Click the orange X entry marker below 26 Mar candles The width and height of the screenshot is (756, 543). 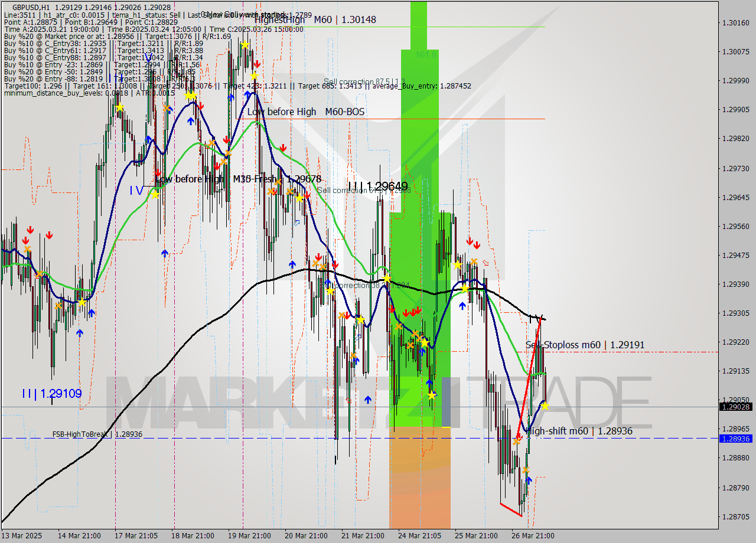tap(526, 470)
